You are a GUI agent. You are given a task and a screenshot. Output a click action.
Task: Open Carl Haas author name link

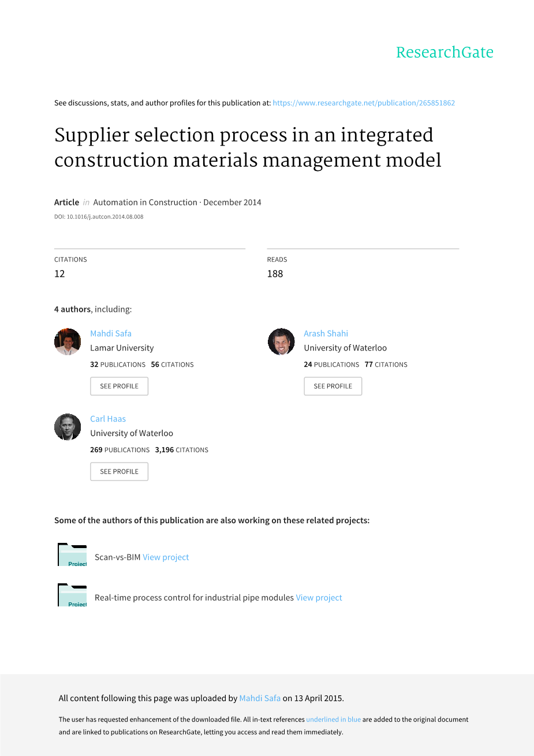click(108, 419)
